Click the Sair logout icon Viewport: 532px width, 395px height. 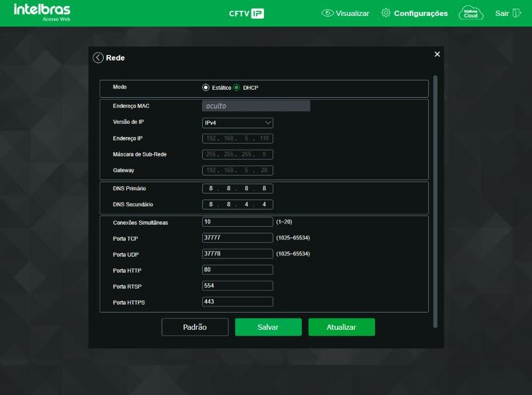coord(517,13)
